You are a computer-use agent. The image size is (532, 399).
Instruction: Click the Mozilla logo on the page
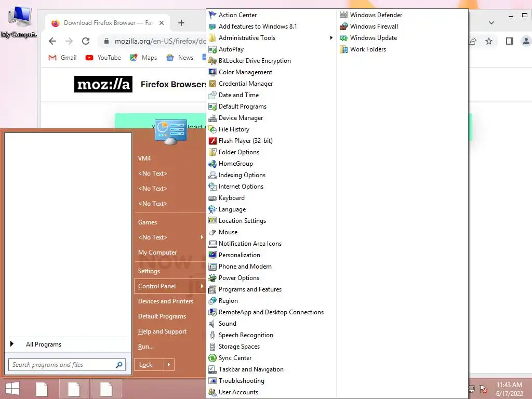(x=103, y=84)
